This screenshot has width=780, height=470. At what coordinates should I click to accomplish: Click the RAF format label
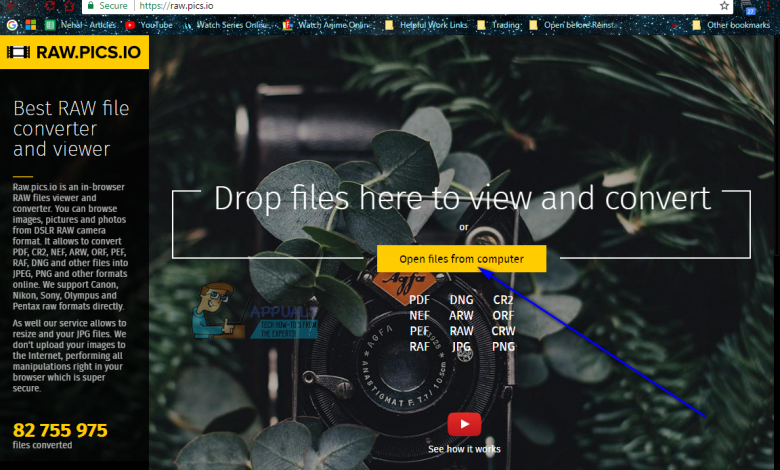[419, 346]
